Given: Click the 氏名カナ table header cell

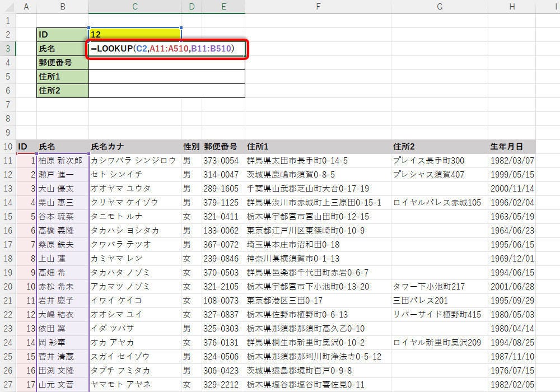Looking at the screenshot, I should pos(134,147).
